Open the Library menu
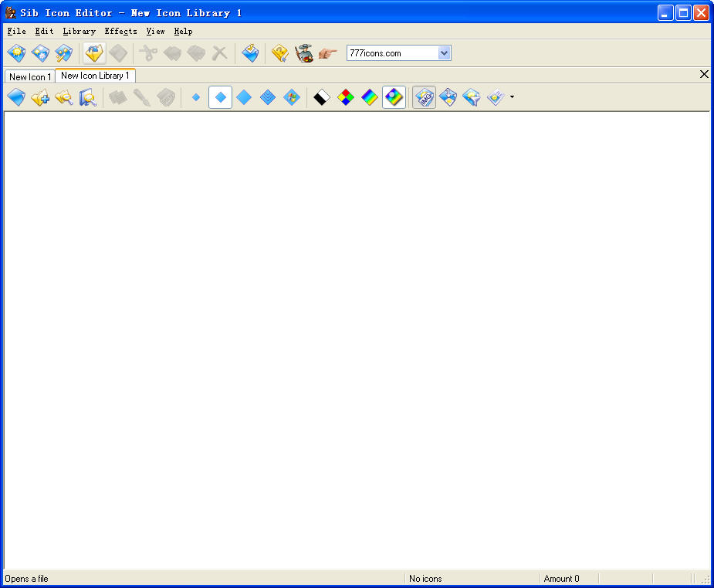 click(x=79, y=32)
